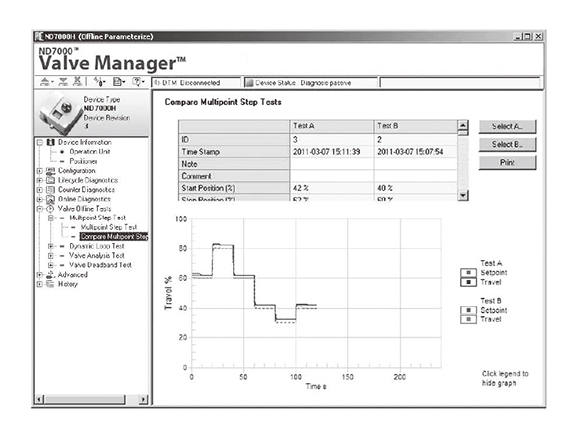Click the Time Stamp row header
This screenshot has width=580, height=443.
tap(234, 152)
